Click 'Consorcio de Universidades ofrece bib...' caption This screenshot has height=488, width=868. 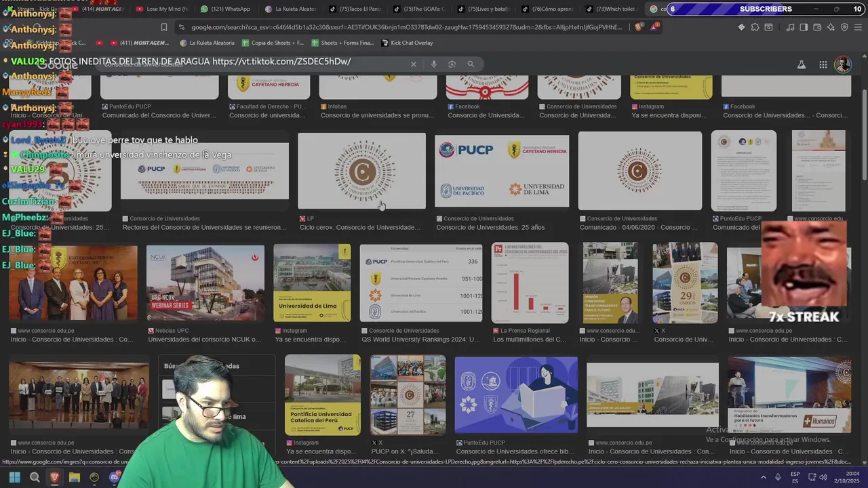(515, 451)
